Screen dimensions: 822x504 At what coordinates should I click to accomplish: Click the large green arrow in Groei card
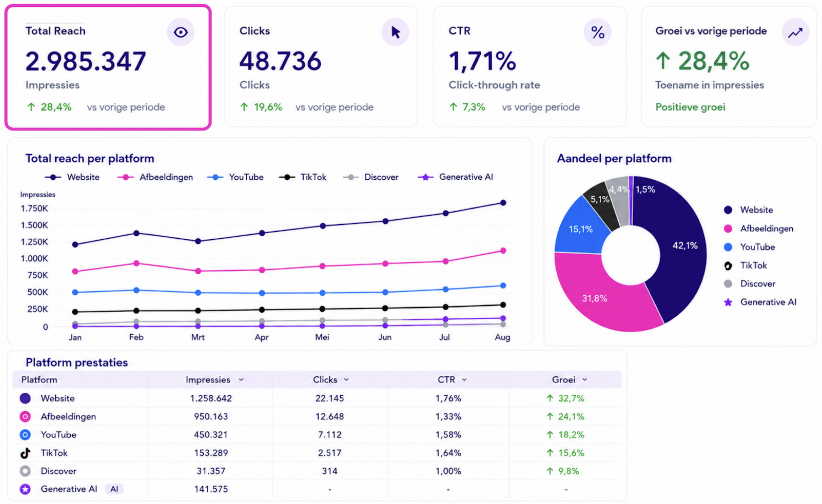[x=663, y=61]
